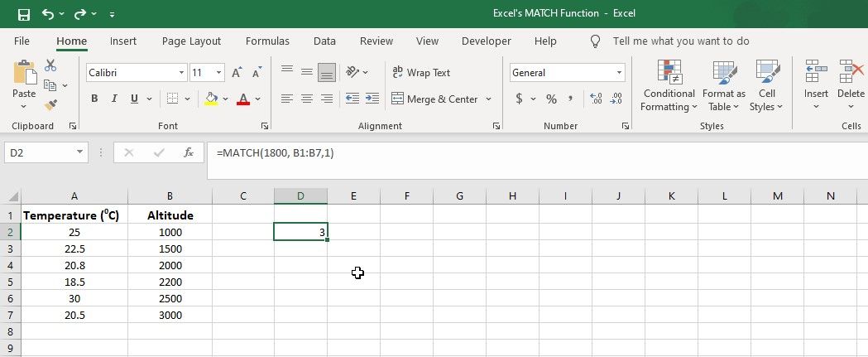The width and height of the screenshot is (868, 357).
Task: Redo the last undone action
Action: tap(80, 14)
